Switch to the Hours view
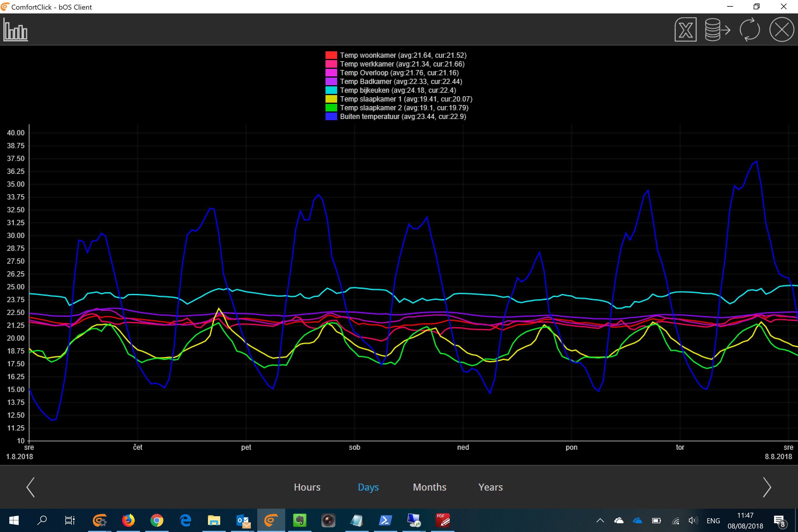The image size is (798, 532). click(x=307, y=487)
